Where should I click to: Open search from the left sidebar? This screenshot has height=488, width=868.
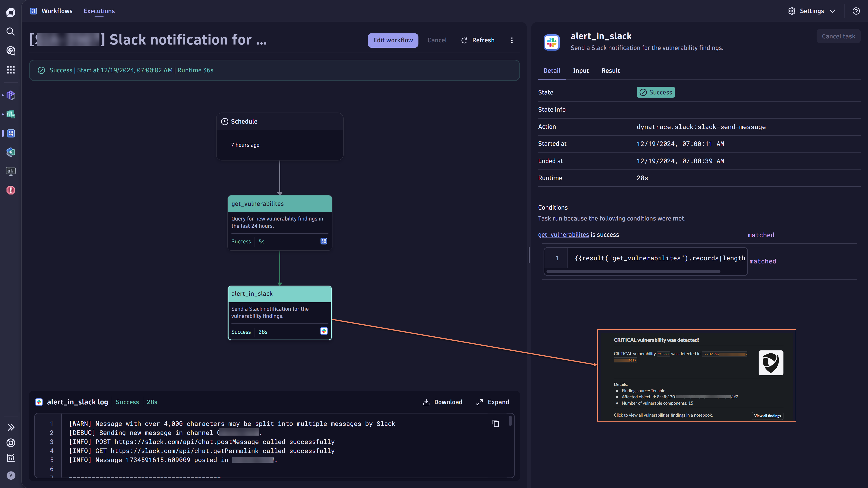click(x=10, y=31)
